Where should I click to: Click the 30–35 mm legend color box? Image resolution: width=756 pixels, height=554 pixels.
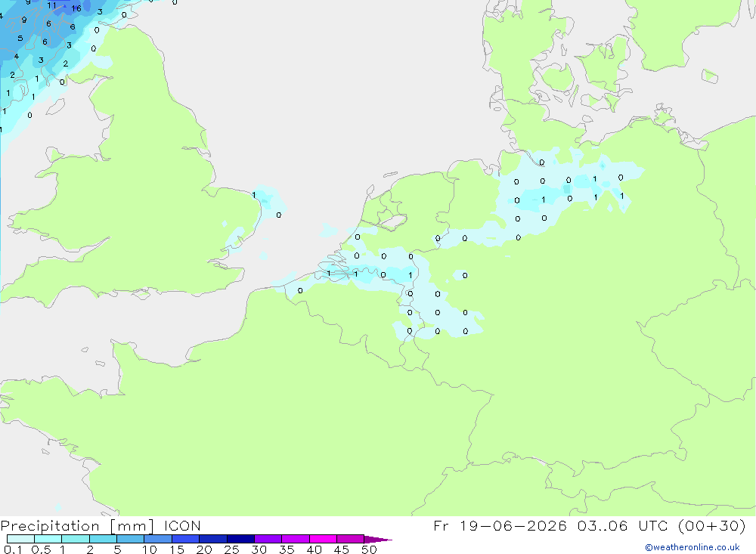coord(268,539)
